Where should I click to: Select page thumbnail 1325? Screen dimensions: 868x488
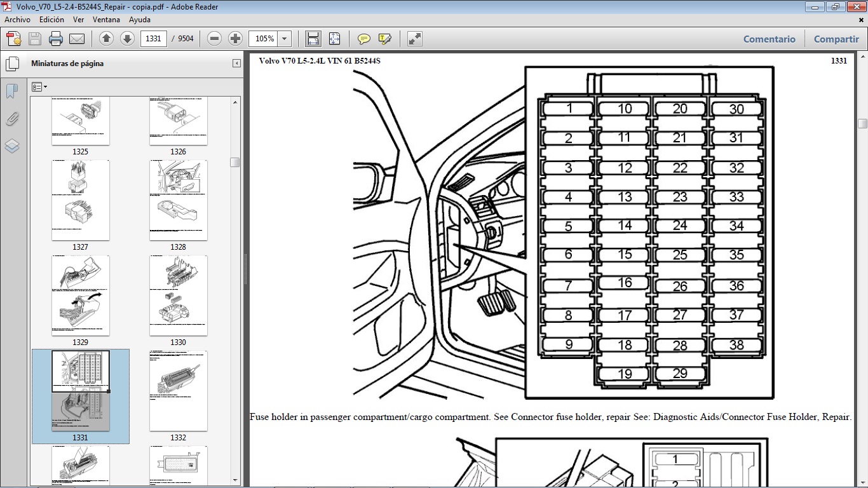coord(81,121)
